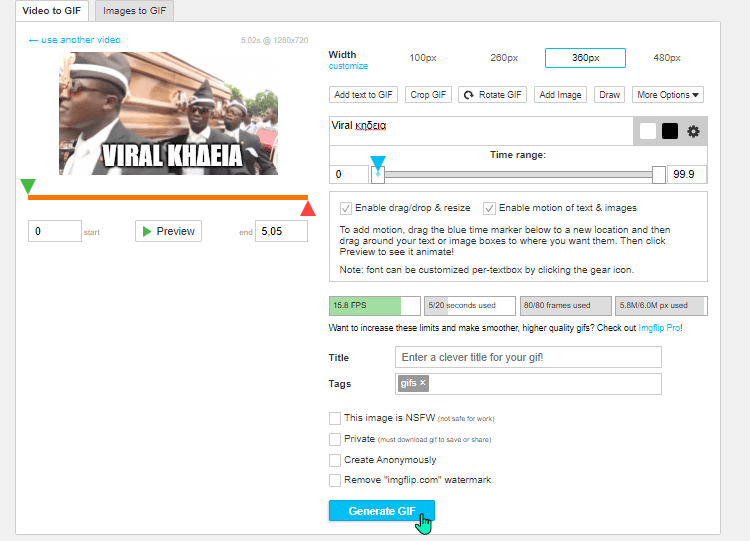This screenshot has width=750, height=541.
Task: Click the 5/20 seconds used bar
Action: pyautogui.click(x=470, y=306)
